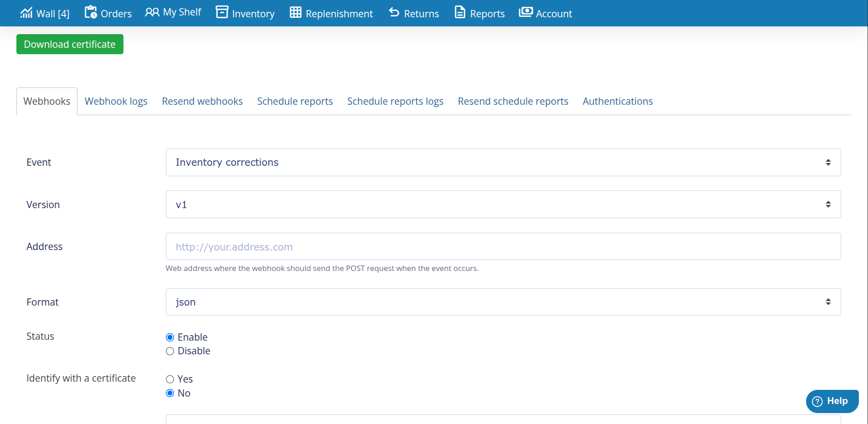Open the Wall section icon

tap(26, 13)
